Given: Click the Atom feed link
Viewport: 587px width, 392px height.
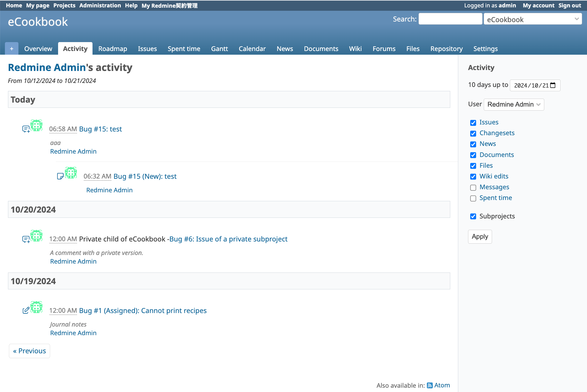Looking at the screenshot, I should click(x=442, y=385).
